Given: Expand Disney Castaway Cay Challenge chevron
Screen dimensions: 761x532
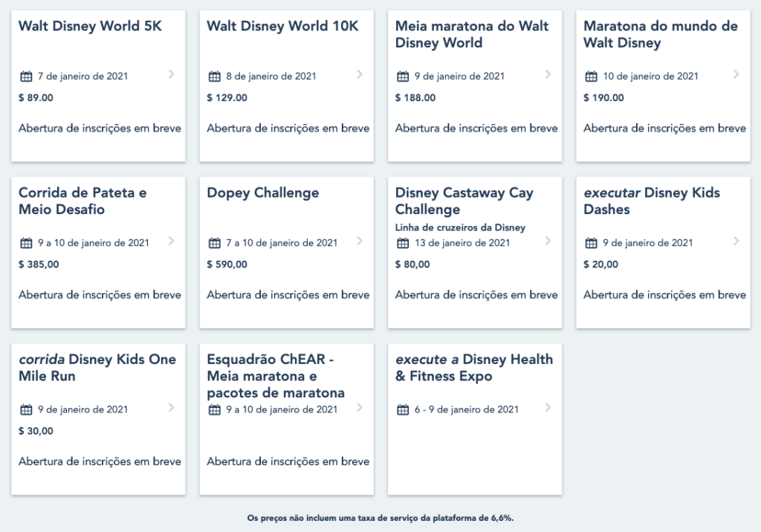Looking at the screenshot, I should point(548,241).
